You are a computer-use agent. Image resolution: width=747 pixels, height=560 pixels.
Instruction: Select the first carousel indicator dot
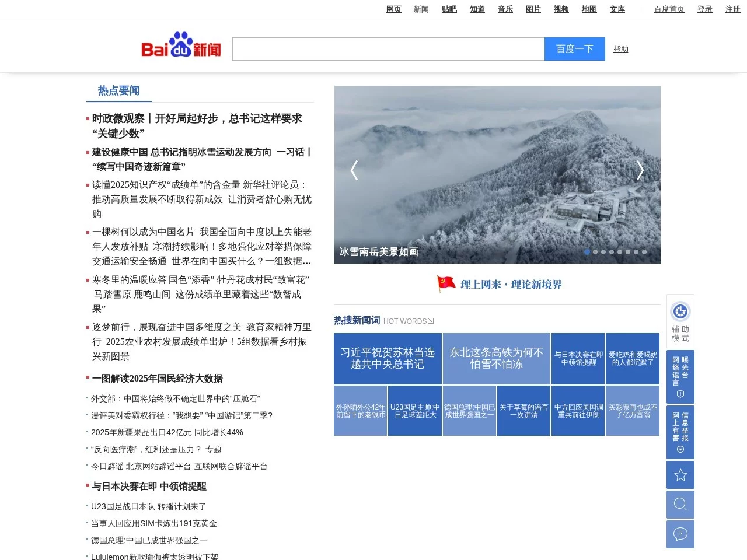click(x=587, y=252)
